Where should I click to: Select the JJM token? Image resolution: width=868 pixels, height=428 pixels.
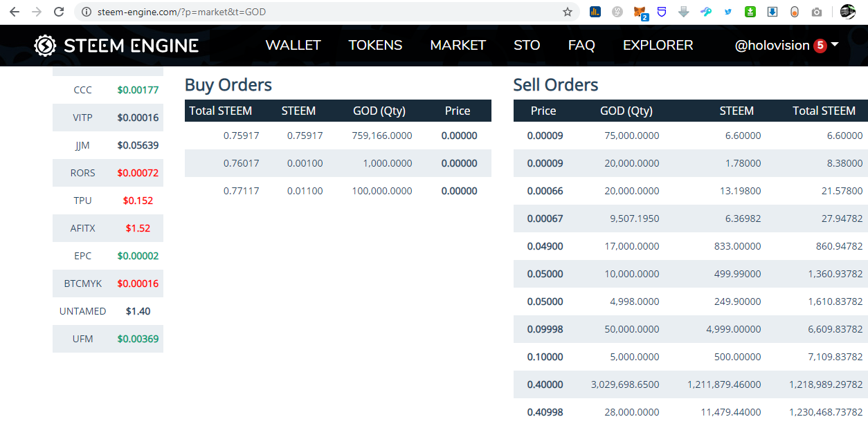tap(108, 145)
